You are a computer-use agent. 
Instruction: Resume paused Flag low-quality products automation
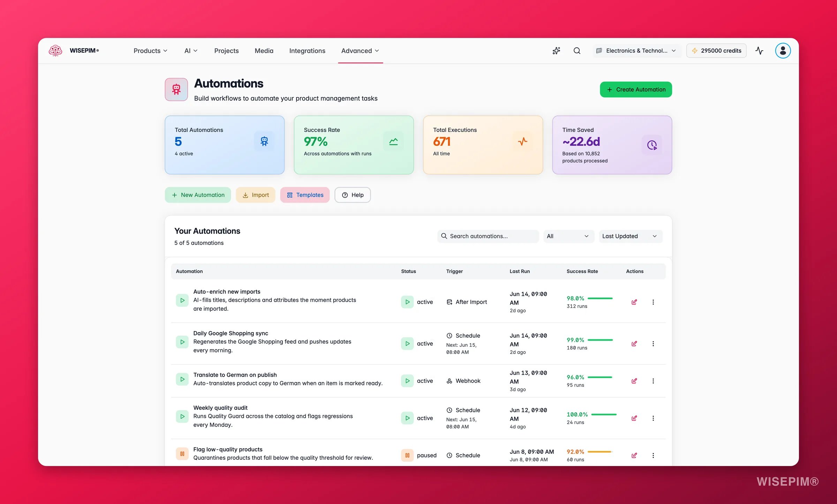point(182,454)
